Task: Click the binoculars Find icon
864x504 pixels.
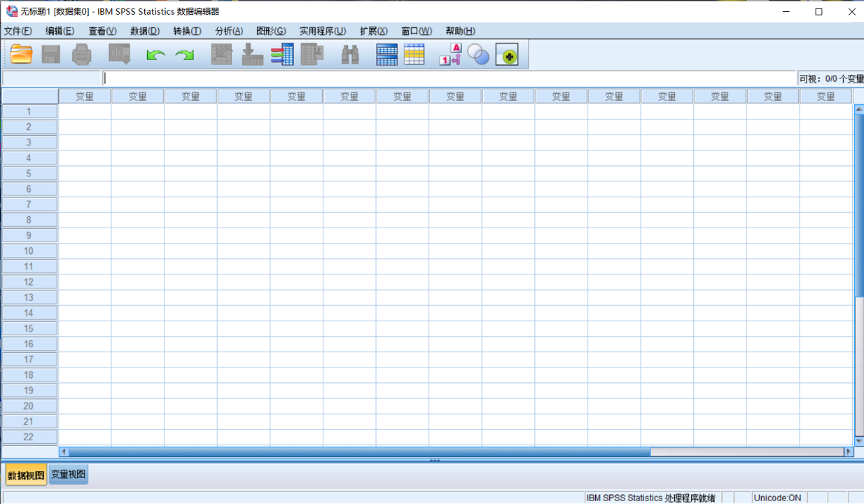Action: [350, 54]
